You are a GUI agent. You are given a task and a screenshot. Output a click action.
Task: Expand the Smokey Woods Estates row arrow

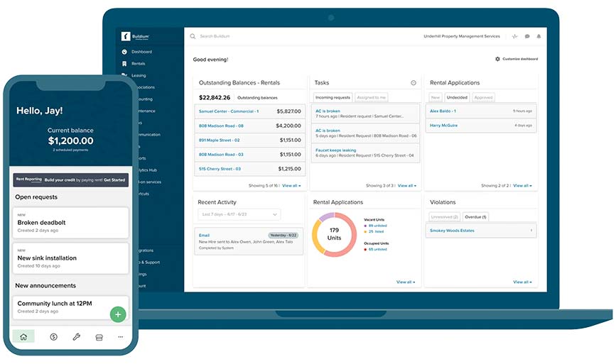click(531, 230)
